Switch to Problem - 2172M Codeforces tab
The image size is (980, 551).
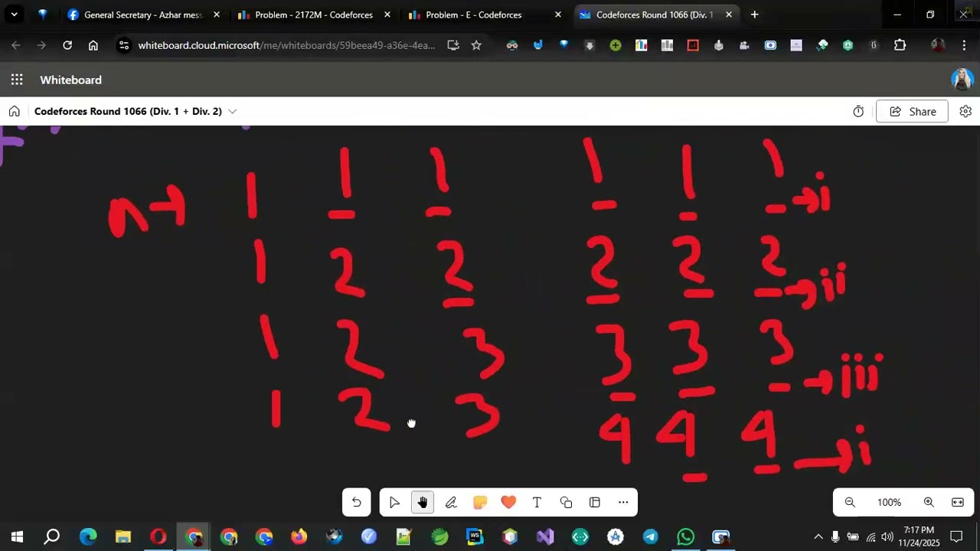pos(314,15)
